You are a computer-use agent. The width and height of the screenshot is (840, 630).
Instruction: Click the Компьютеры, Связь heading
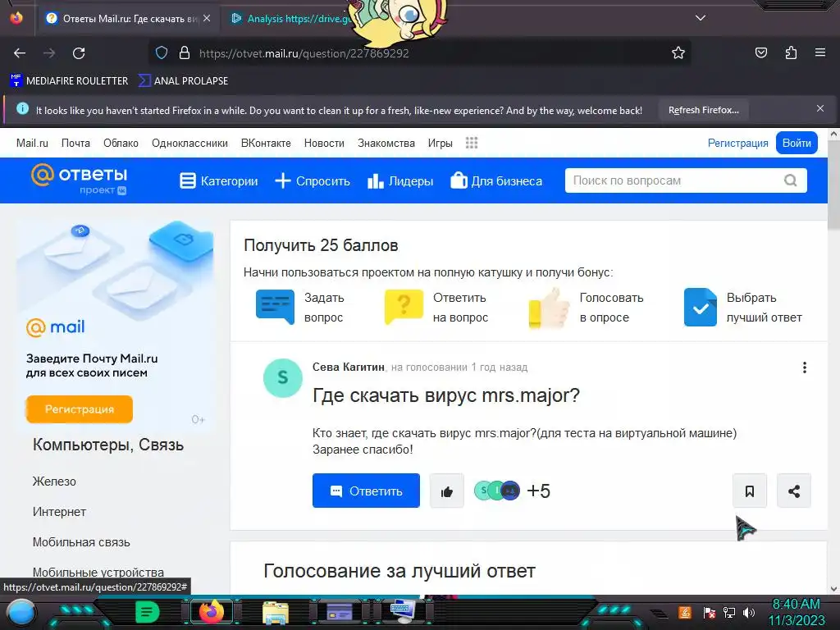[x=108, y=445]
